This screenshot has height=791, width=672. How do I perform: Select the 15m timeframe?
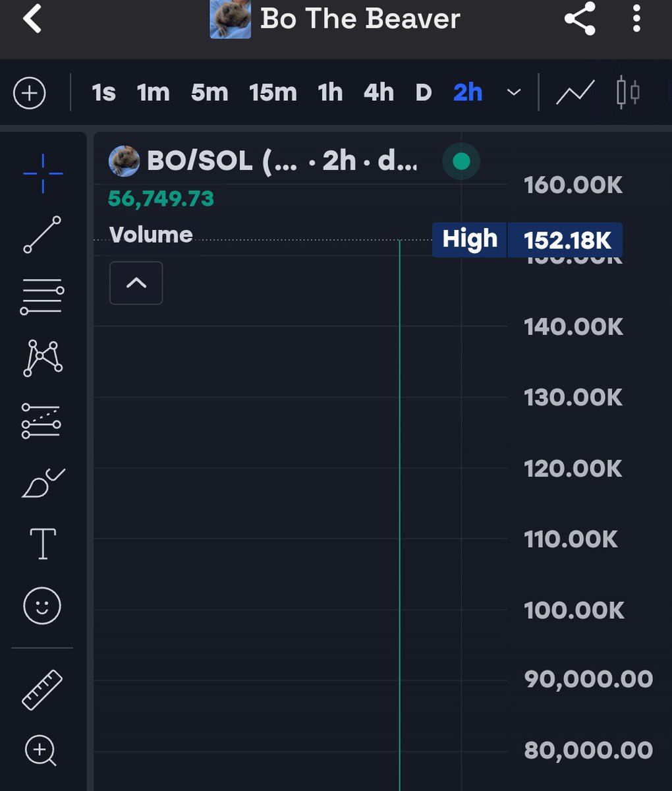point(273,93)
